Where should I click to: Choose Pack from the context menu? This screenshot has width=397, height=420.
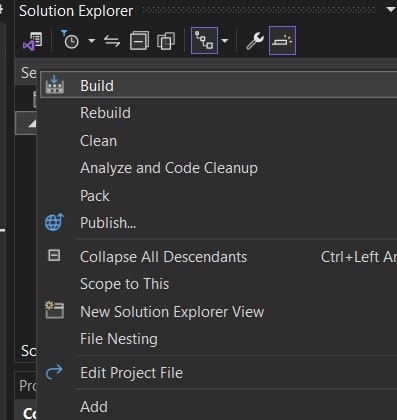tap(95, 196)
